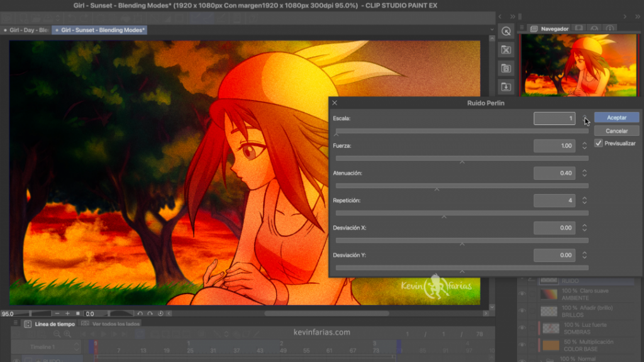Viewport: 644px width, 362px height.
Task: Open the Navegador panel tab
Action: pos(550,29)
